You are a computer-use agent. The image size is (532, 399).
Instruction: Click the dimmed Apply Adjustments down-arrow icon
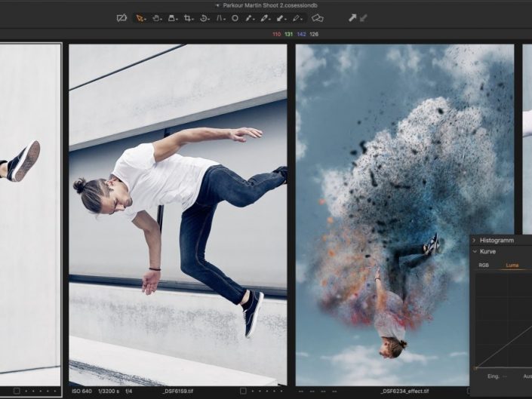(364, 18)
